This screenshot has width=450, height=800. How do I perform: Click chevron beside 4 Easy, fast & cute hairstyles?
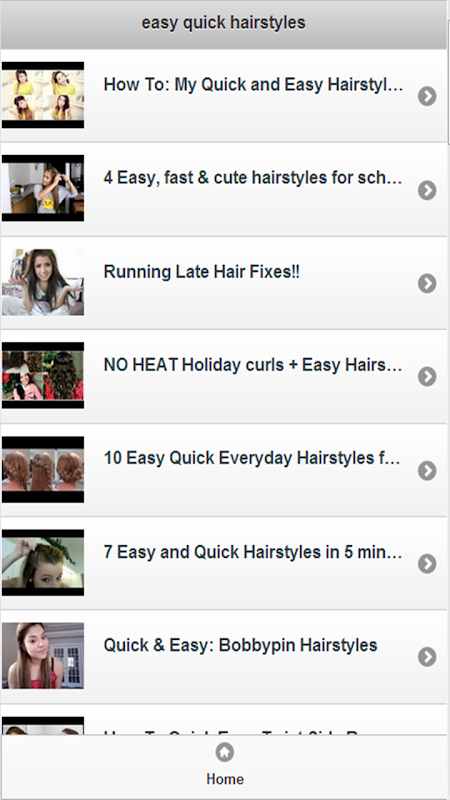click(x=427, y=190)
